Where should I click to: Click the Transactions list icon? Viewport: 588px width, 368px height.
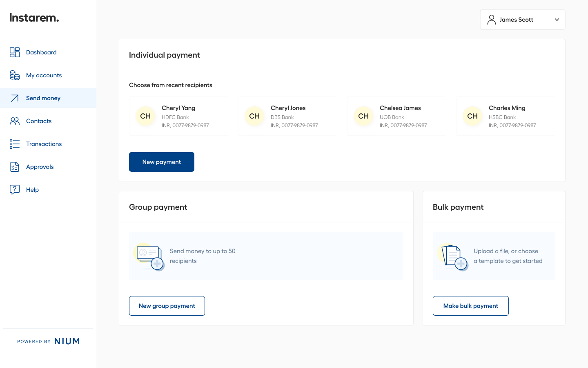pyautogui.click(x=15, y=144)
